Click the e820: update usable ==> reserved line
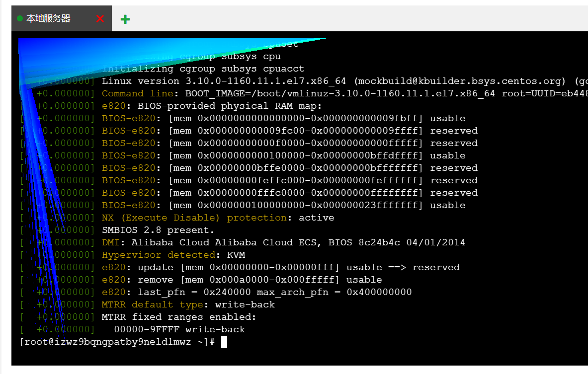This screenshot has height=374, width=588. pos(281,267)
